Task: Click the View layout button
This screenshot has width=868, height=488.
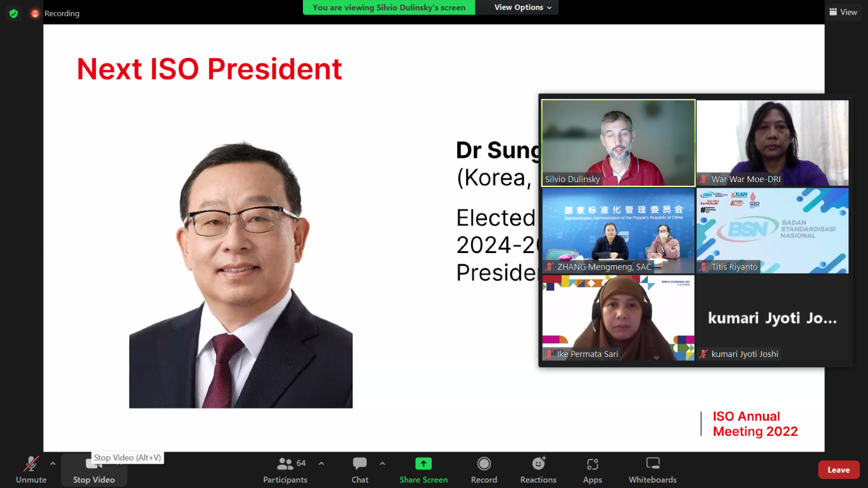Action: (843, 12)
